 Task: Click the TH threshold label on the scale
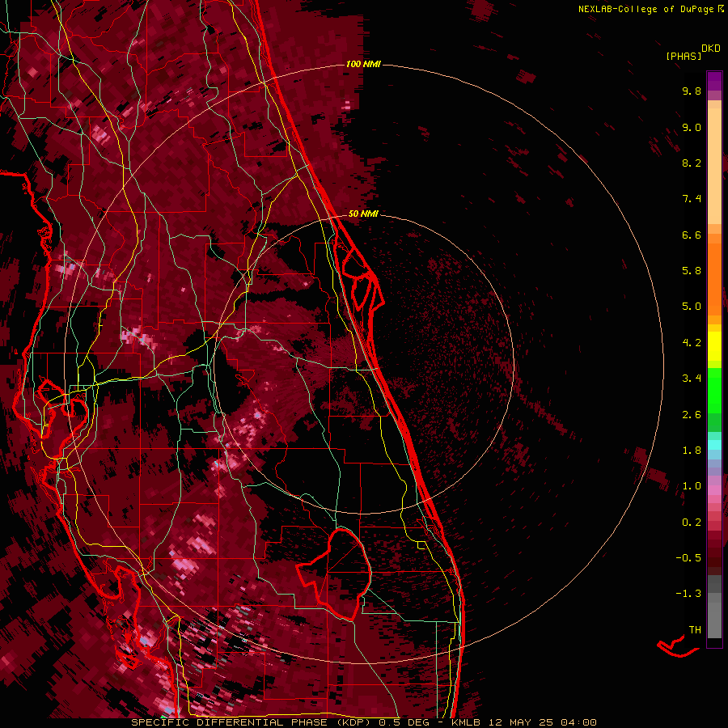click(x=695, y=630)
